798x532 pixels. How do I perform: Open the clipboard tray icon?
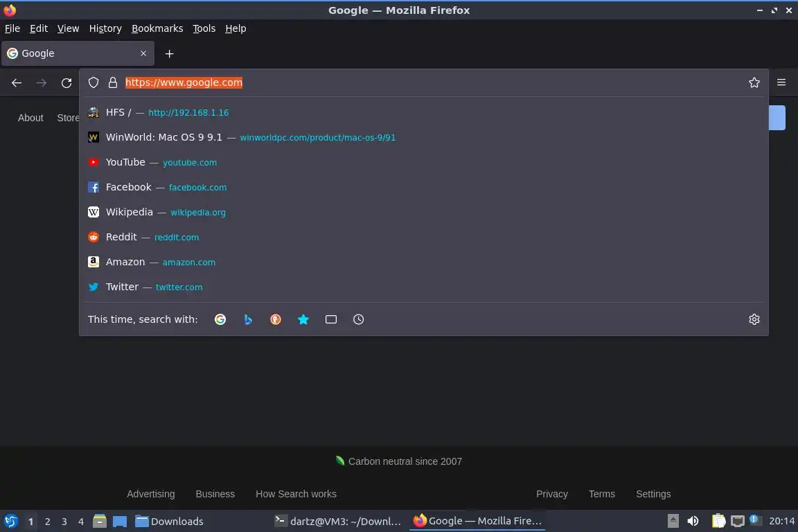tap(718, 521)
